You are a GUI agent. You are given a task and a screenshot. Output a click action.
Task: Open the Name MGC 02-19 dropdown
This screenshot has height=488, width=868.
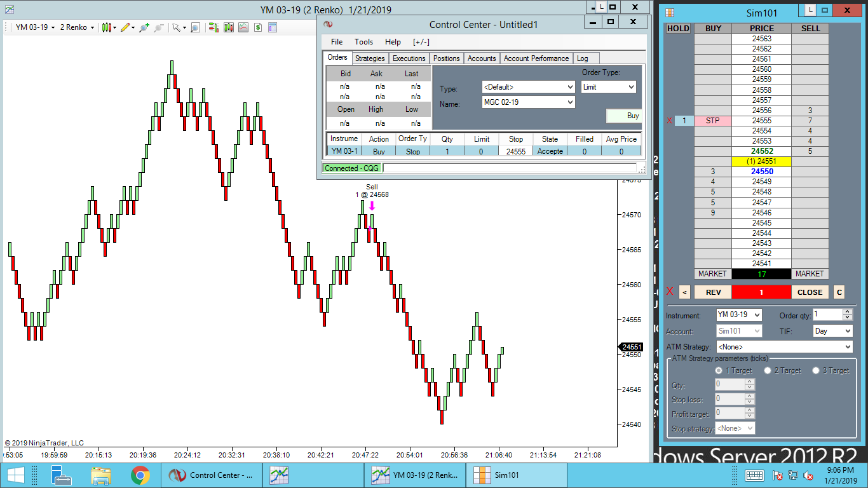point(528,102)
